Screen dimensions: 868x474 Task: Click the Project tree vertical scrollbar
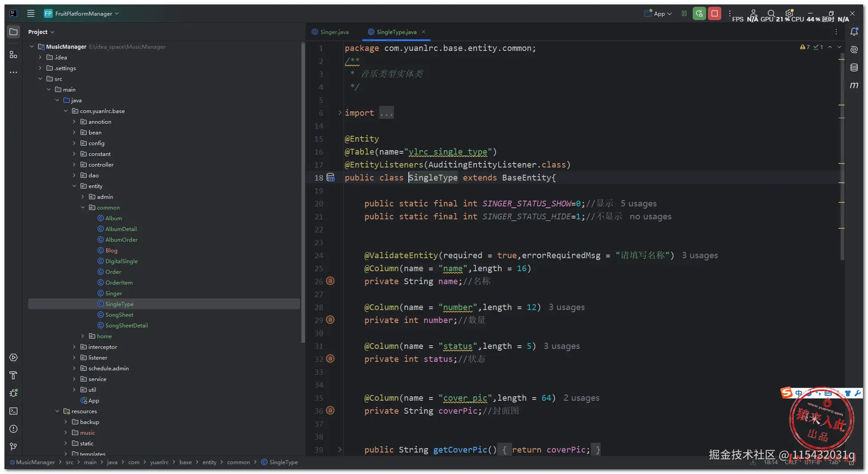click(x=303, y=192)
